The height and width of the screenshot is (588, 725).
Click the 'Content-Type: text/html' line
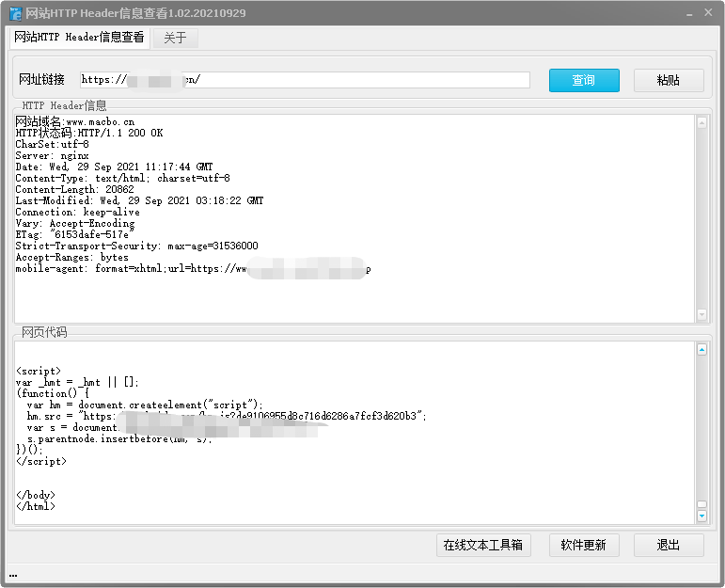122,179
